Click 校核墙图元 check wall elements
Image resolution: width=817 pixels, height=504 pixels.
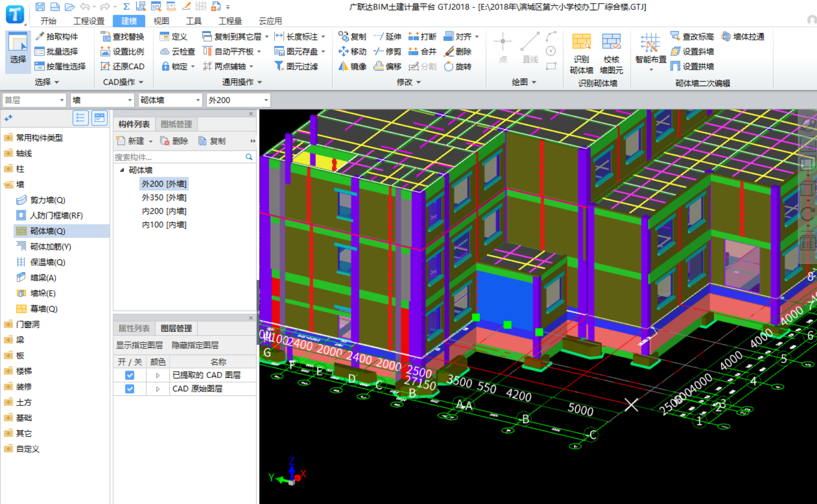tap(611, 53)
